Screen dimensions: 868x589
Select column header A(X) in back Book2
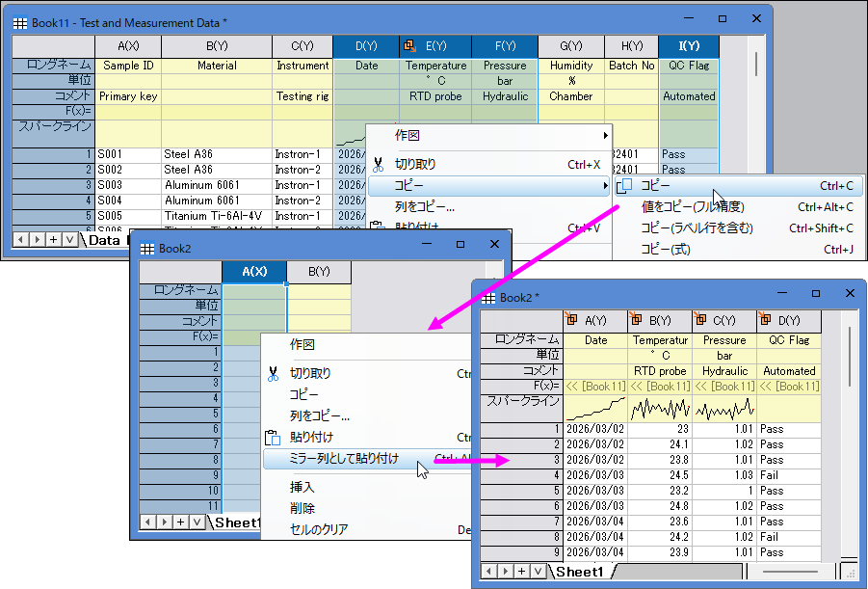coord(254,272)
